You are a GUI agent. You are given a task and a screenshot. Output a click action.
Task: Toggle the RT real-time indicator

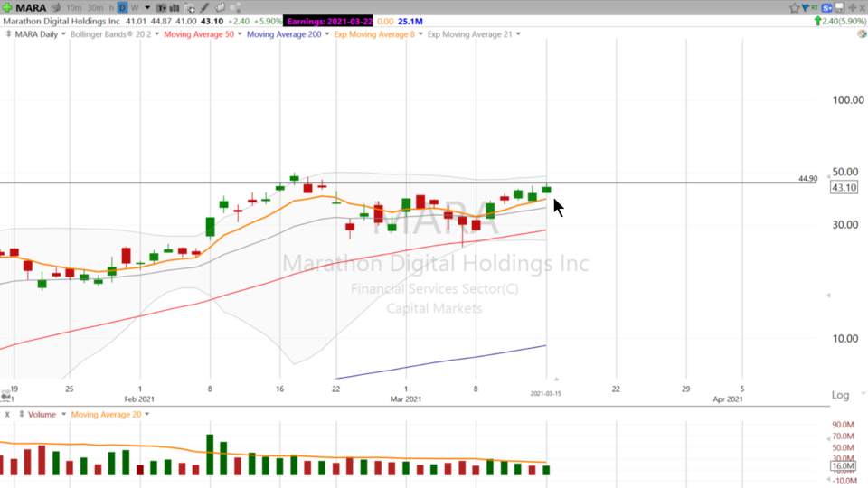coord(815,7)
